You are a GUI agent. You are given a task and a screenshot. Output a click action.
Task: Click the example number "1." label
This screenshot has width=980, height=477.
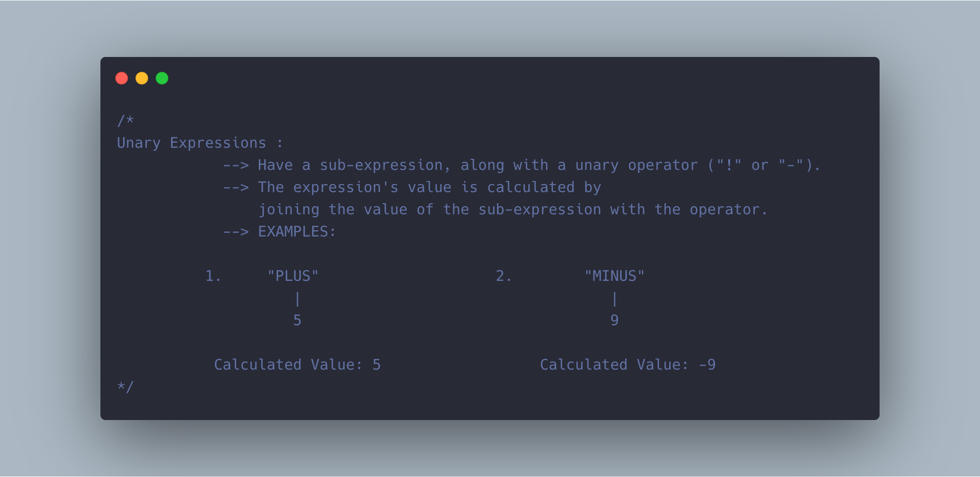(213, 276)
